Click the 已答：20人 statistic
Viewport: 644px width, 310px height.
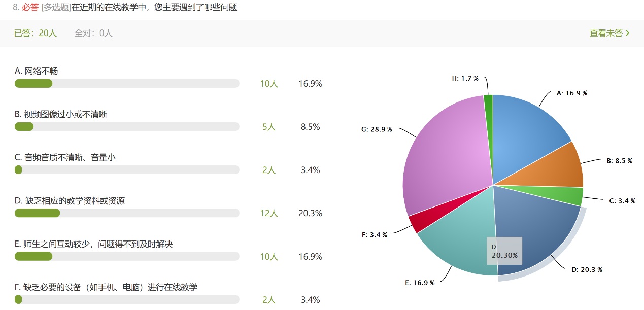(36, 33)
